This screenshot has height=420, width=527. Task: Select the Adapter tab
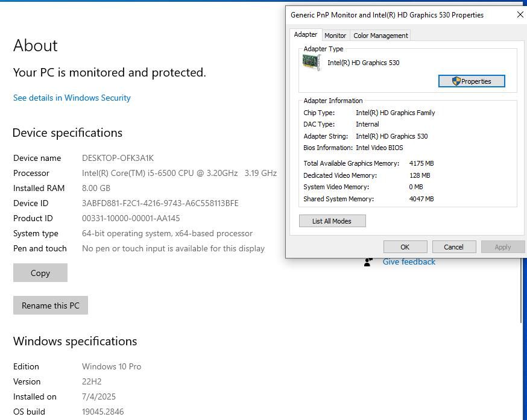tap(306, 34)
